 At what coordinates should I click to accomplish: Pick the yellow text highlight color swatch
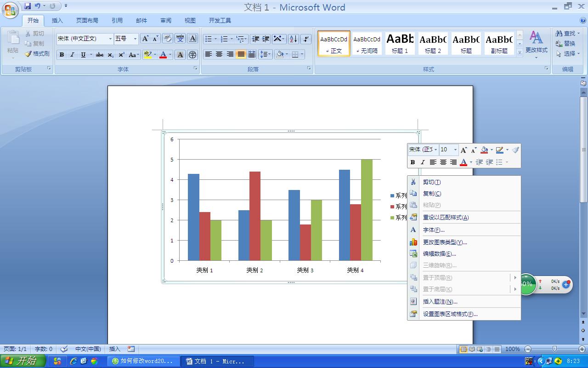coord(147,54)
